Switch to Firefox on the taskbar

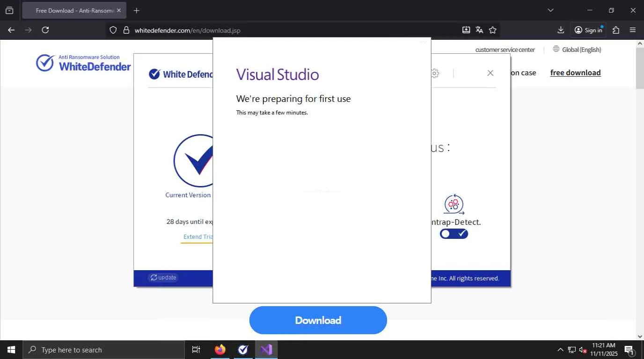[220, 350]
